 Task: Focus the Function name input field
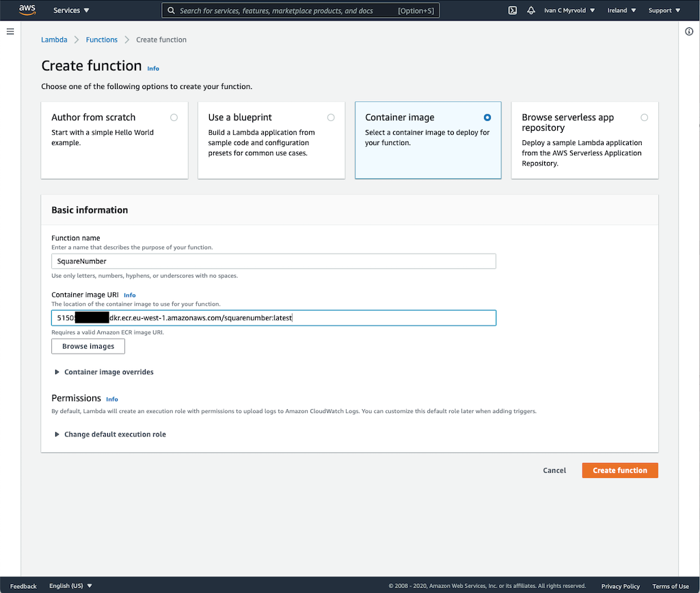tap(273, 261)
